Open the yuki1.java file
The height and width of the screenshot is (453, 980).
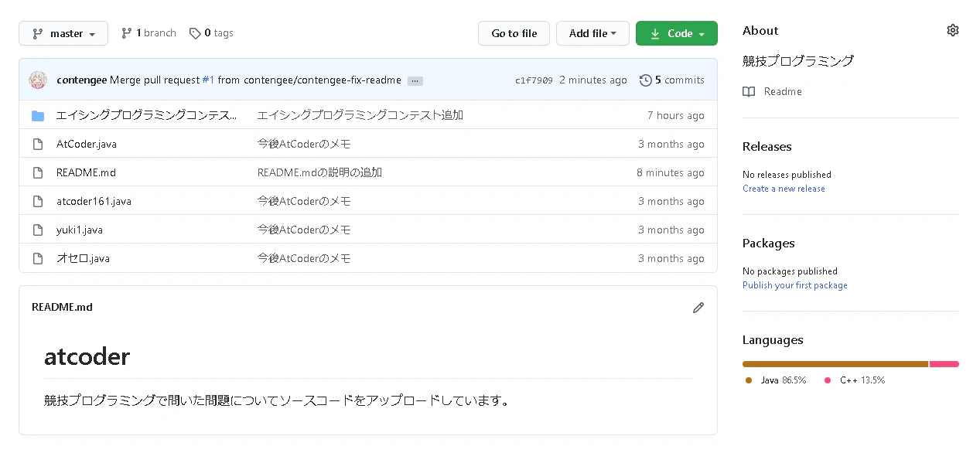point(80,230)
